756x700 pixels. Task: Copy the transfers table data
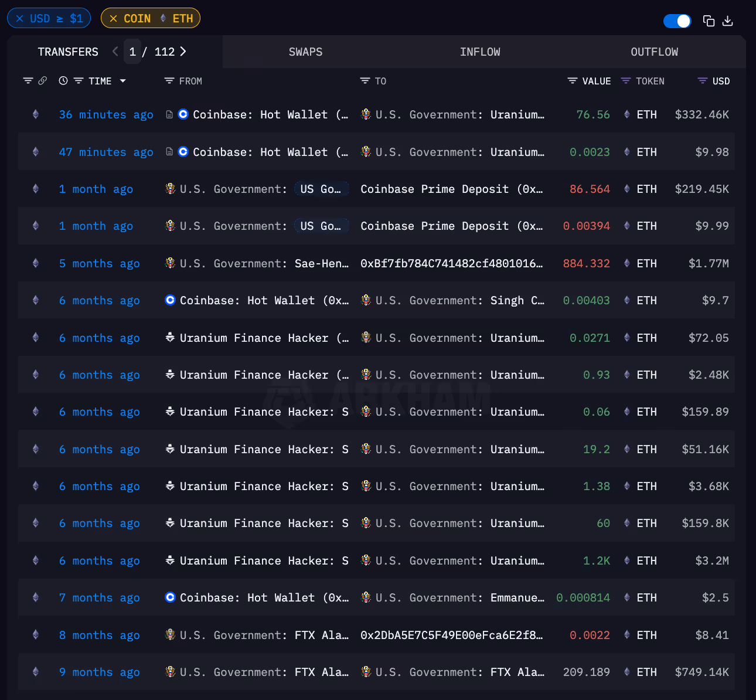[x=709, y=21]
